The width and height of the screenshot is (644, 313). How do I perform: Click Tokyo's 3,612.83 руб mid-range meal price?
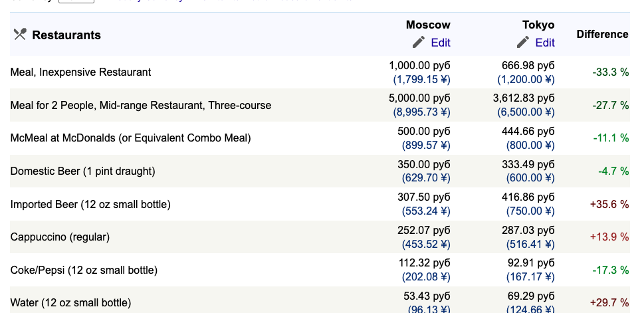coord(524,98)
